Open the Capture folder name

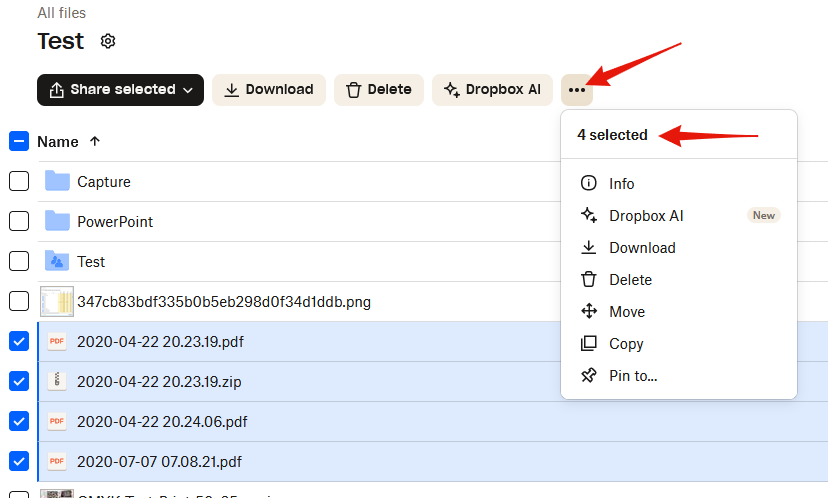(104, 182)
